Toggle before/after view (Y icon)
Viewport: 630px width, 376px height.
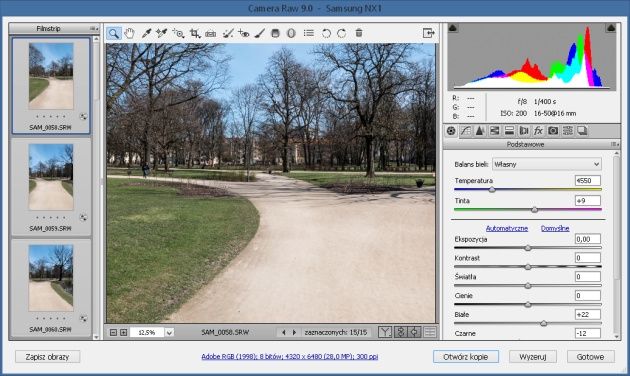[385, 332]
